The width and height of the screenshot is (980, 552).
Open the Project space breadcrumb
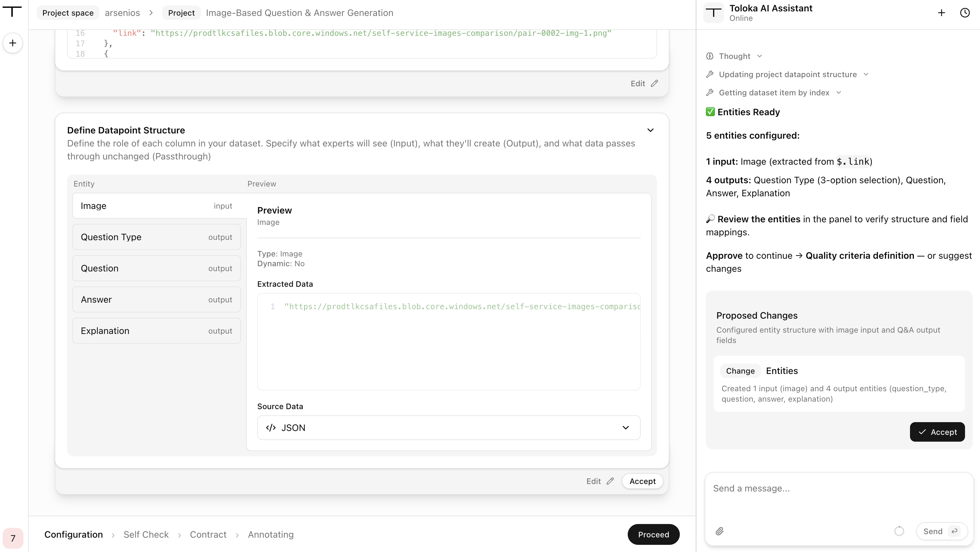(x=68, y=13)
